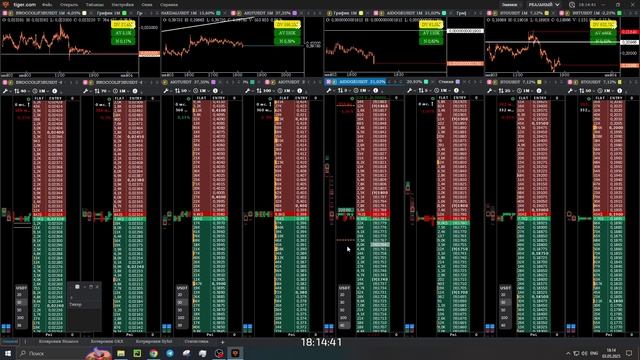Select USDT size 20 in AIDOGEUSDT order book
640x360 pixels.
tap(343, 295)
